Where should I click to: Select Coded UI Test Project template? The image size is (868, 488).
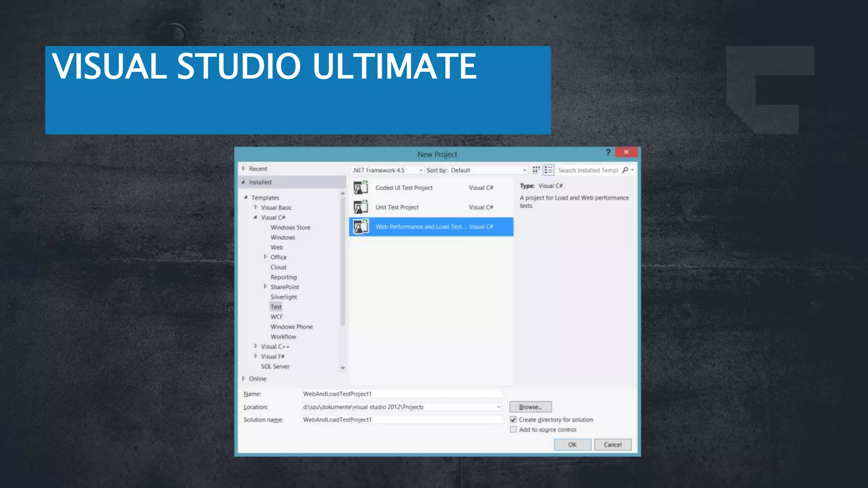(x=431, y=188)
